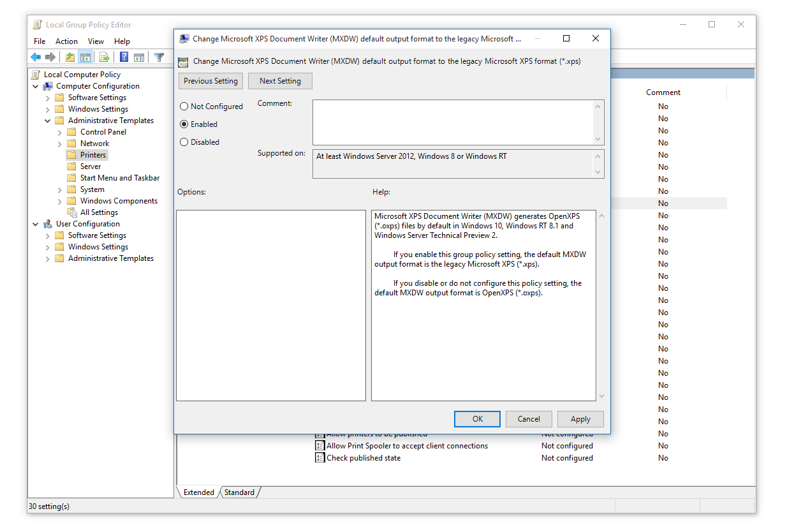Expand the Network tree node
The image size is (794, 532).
[x=60, y=144]
